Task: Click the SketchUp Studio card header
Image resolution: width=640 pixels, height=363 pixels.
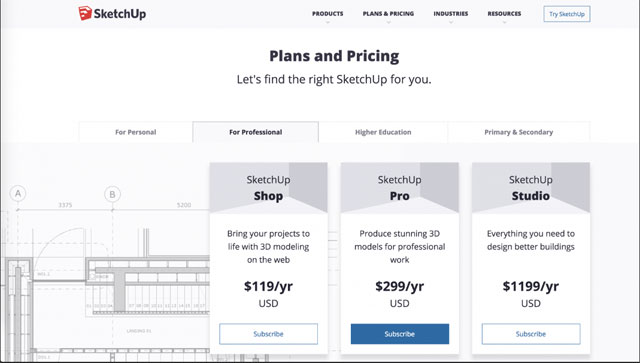Action: point(531,188)
